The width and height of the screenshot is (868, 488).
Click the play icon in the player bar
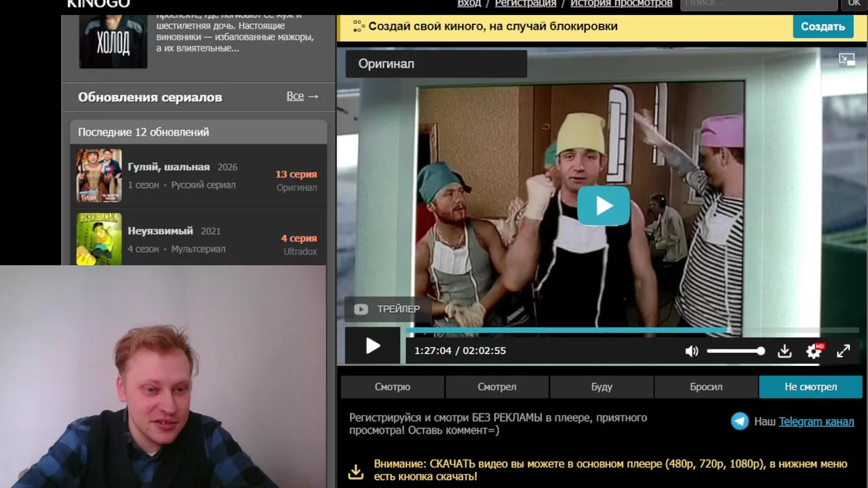(x=373, y=346)
